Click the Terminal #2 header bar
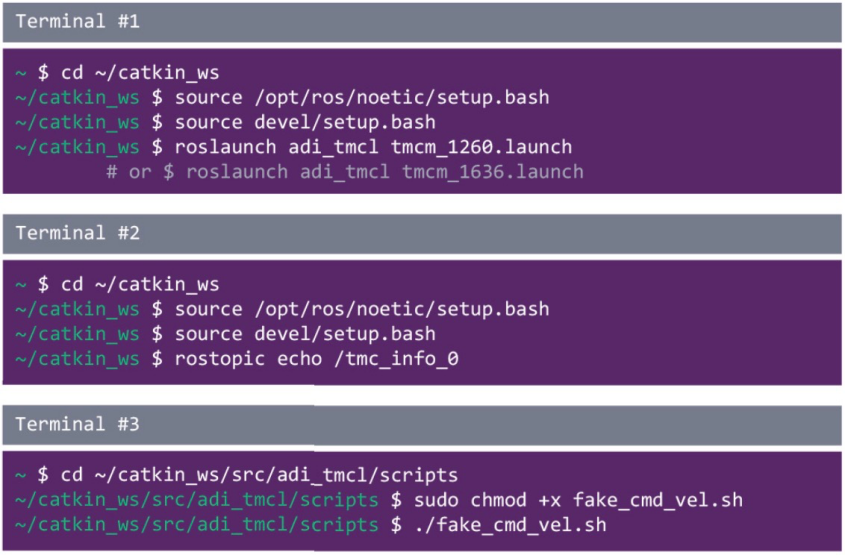Image resolution: width=845 pixels, height=555 pixels. point(422,234)
